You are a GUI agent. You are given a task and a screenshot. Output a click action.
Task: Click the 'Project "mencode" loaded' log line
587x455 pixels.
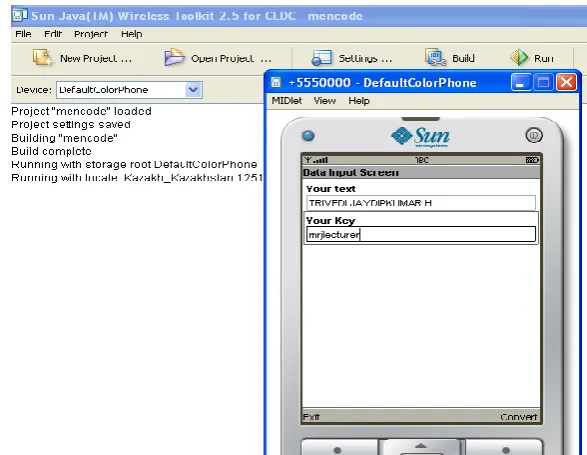pyautogui.click(x=81, y=111)
